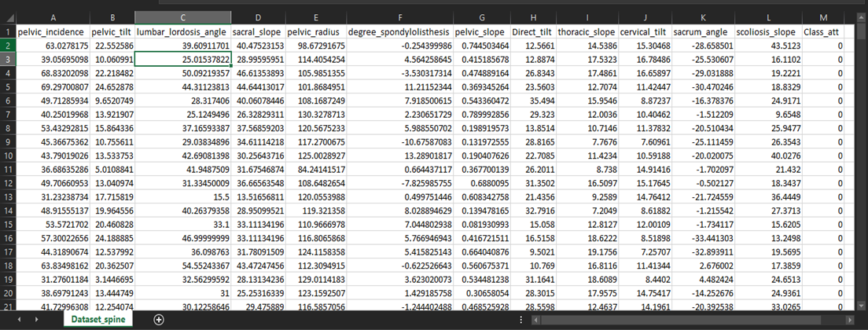Click vertical scrollbar down arrow
This screenshot has width=868, height=330.
click(x=860, y=305)
